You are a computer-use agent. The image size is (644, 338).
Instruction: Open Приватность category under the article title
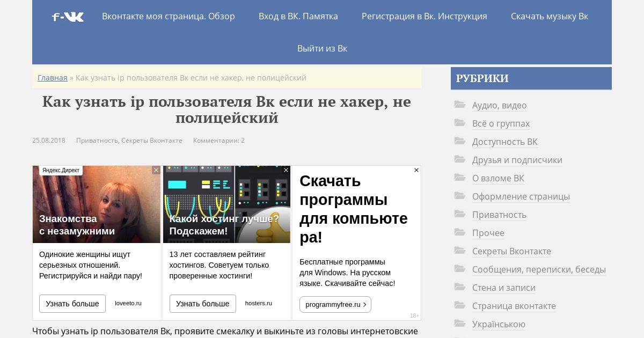(x=97, y=141)
